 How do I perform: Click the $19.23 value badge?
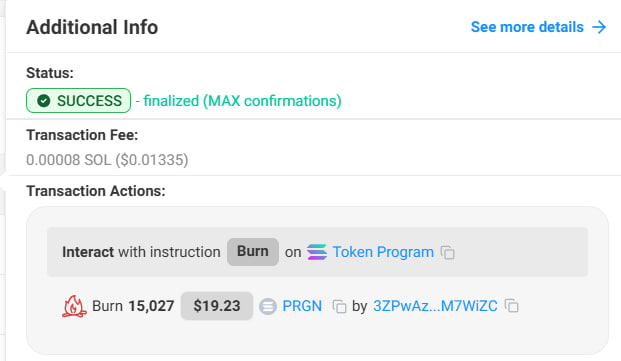coord(217,306)
